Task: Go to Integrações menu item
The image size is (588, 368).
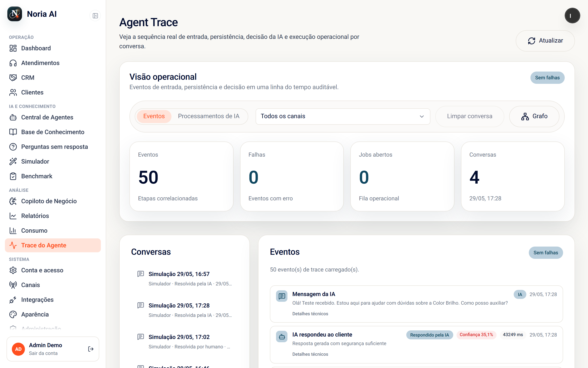Action: click(x=53, y=300)
